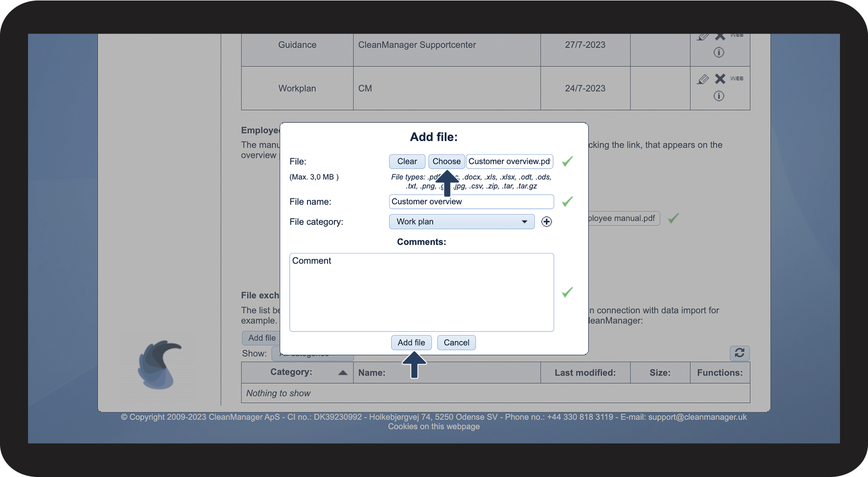The width and height of the screenshot is (868, 477).
Task: Sort by Category using the arrow
Action: click(343, 373)
